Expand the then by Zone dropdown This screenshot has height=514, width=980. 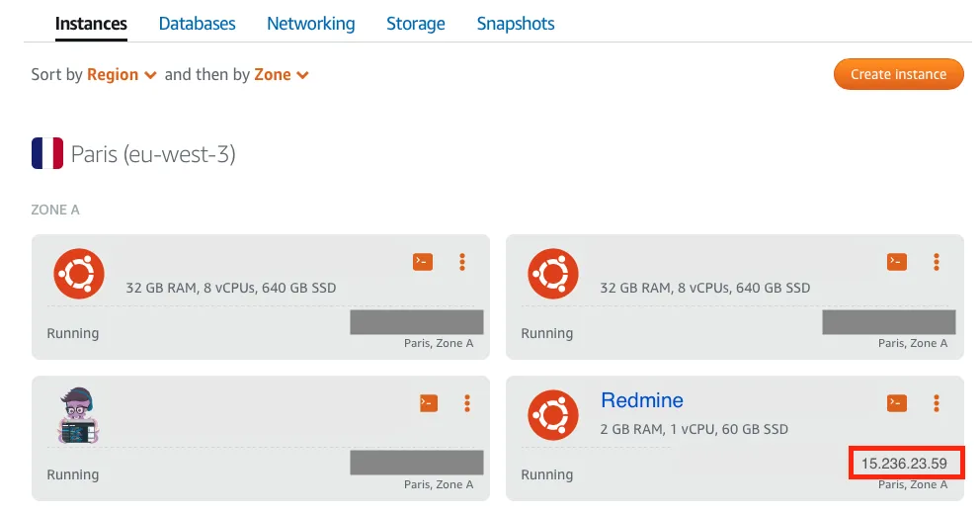tap(282, 75)
